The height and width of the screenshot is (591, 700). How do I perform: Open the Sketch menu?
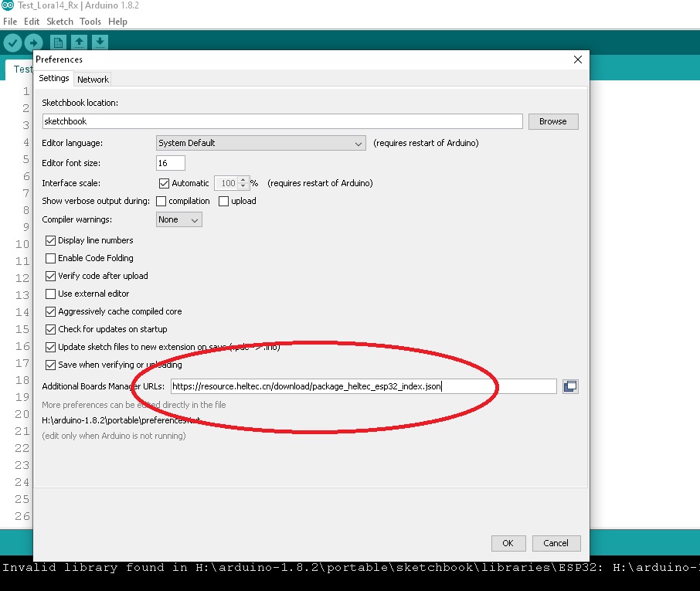(59, 22)
